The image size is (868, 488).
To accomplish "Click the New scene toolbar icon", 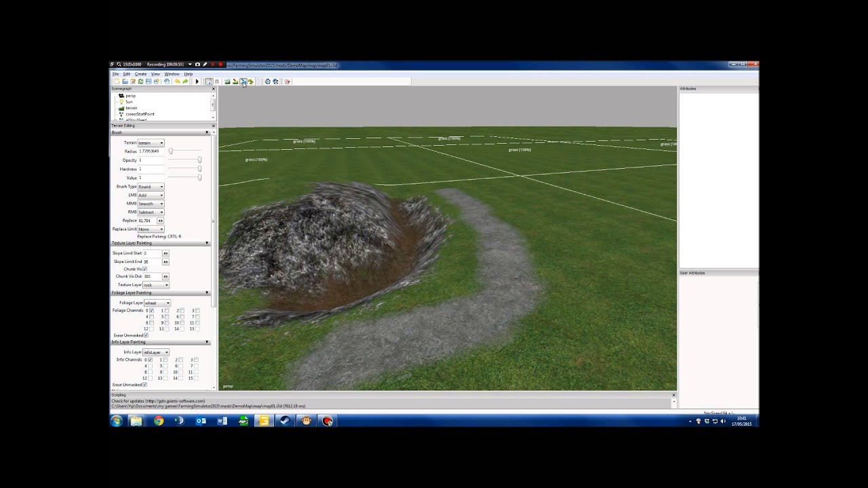I will [117, 81].
